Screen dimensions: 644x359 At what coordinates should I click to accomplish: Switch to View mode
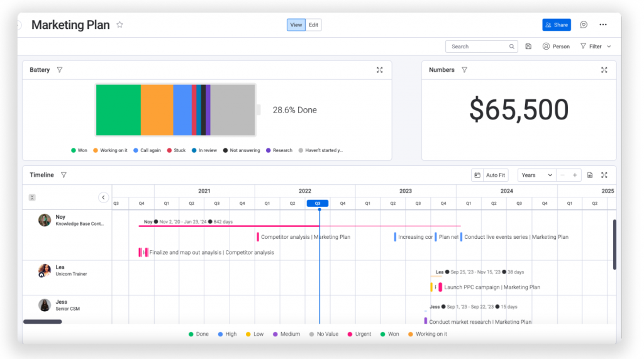pos(296,25)
